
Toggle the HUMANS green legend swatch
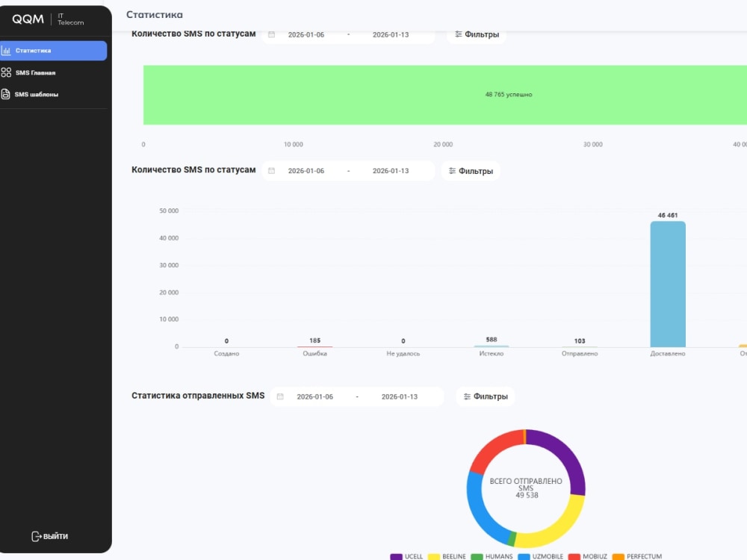477,557
